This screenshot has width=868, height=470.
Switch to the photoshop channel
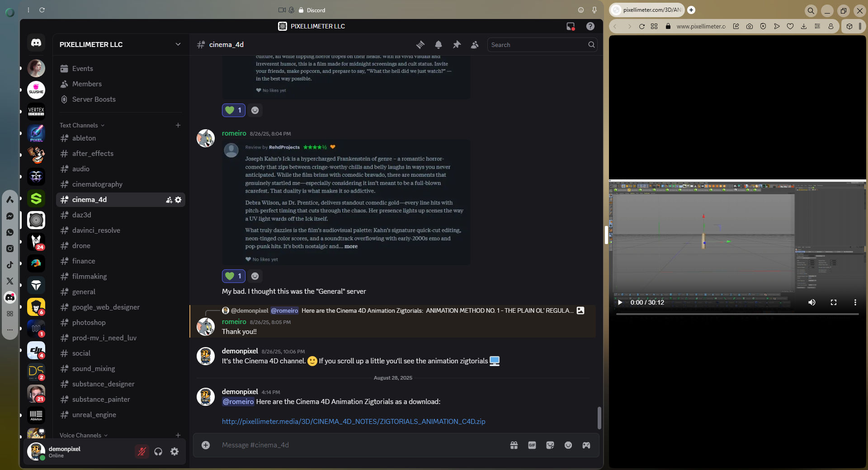point(120,323)
